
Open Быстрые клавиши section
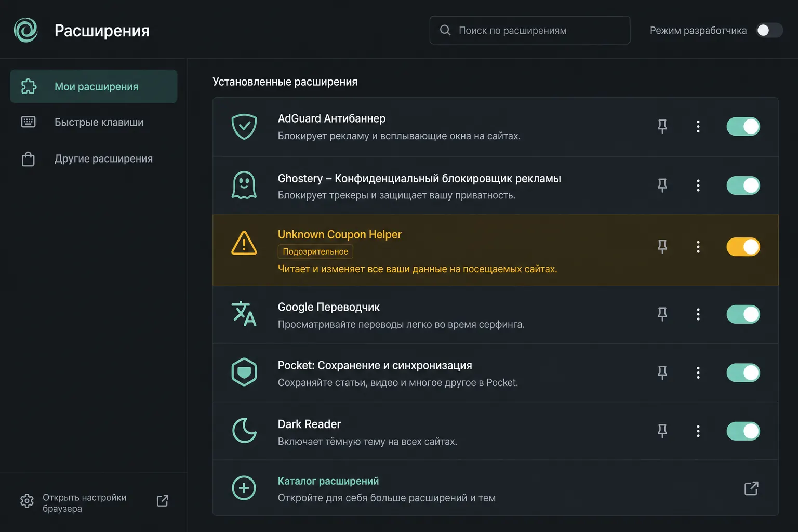[x=94, y=122]
